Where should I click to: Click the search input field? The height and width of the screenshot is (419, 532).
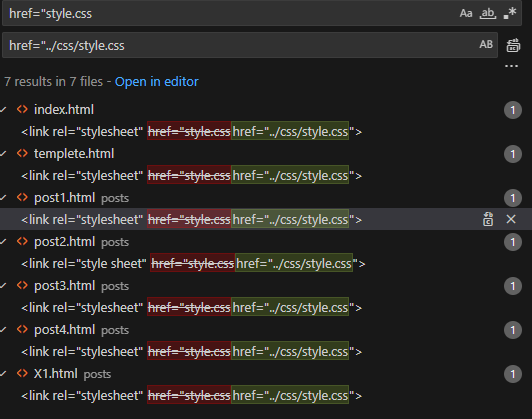(231, 14)
